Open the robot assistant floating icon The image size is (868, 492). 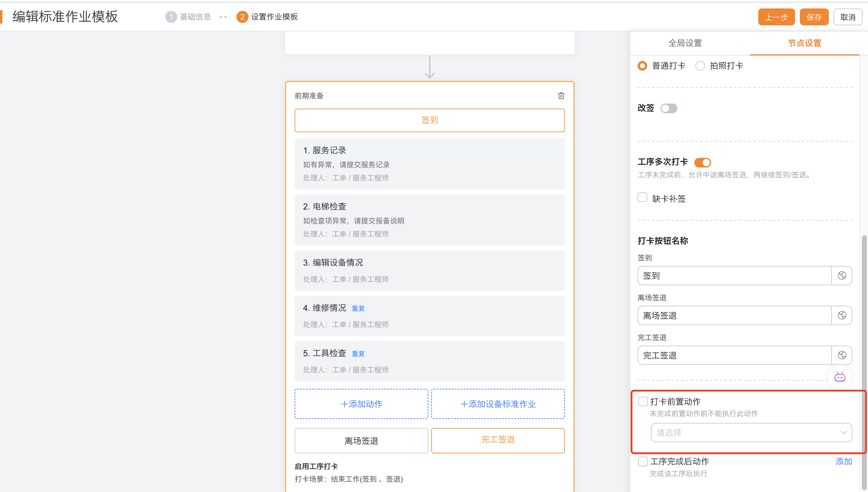coord(840,377)
